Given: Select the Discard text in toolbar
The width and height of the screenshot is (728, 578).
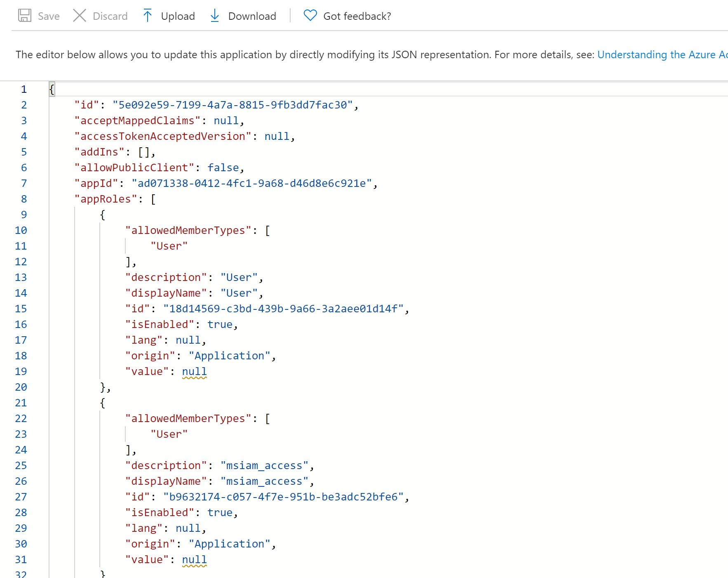Looking at the screenshot, I should coord(110,16).
